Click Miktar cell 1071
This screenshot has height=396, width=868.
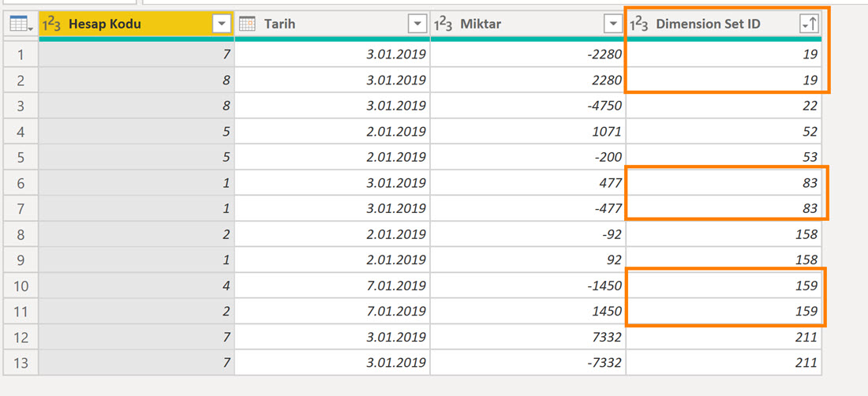point(529,132)
